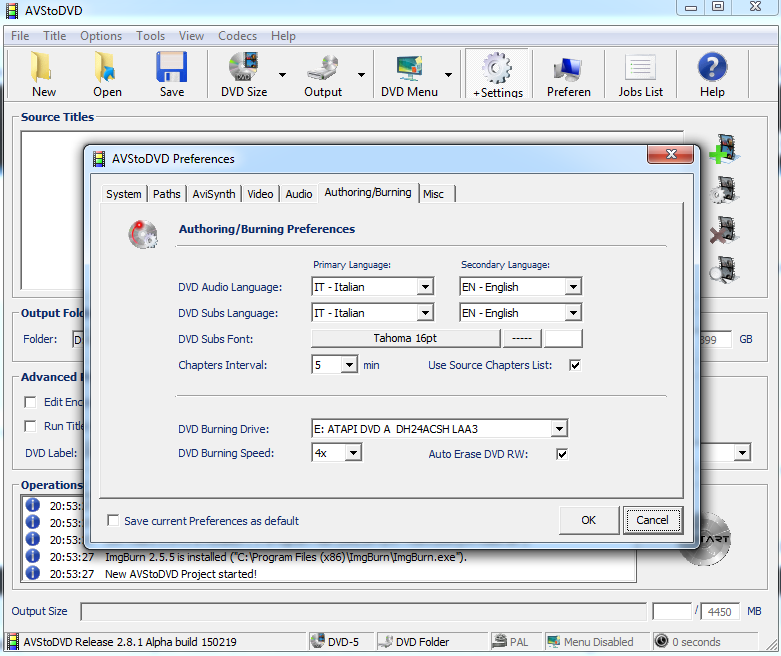Switch to the System tab
This screenshot has width=781, height=656.
click(x=124, y=194)
